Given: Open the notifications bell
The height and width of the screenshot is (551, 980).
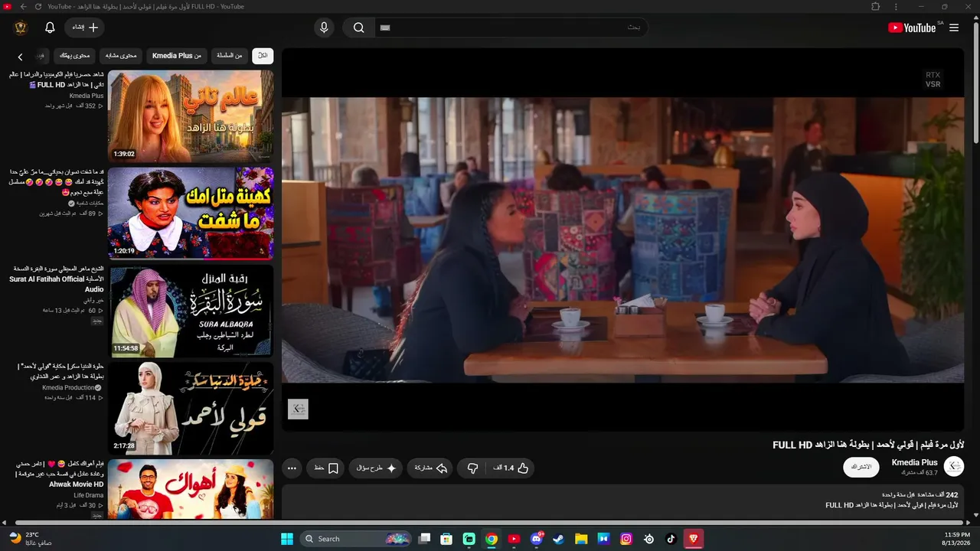Looking at the screenshot, I should click(x=50, y=28).
